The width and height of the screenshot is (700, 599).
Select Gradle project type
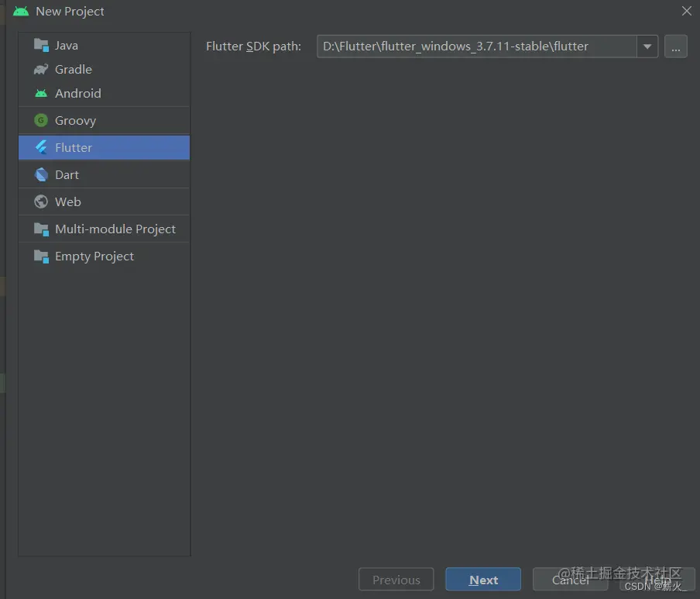[x=104, y=69]
